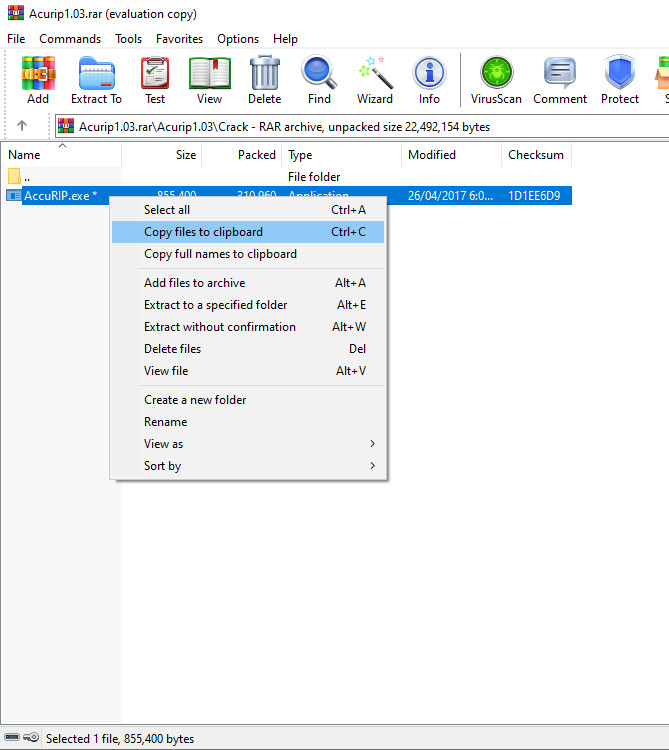Sort by Packed column header

242,154
